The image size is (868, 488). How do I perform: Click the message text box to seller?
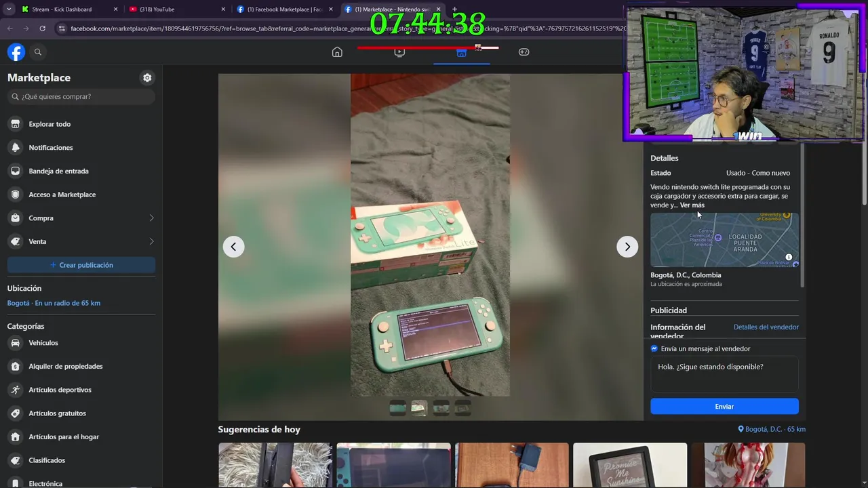tap(724, 375)
